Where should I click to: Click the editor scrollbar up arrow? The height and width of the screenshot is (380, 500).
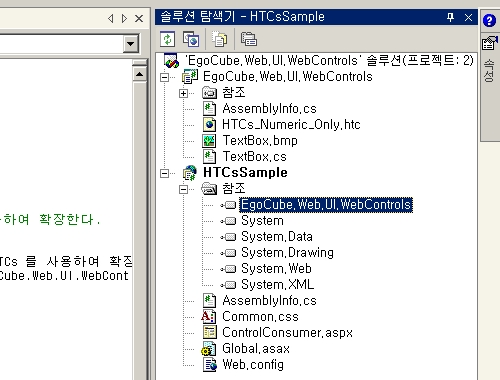click(x=139, y=74)
